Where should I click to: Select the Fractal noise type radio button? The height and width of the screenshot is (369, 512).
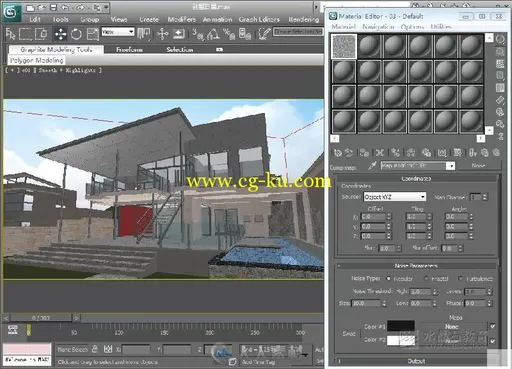pyautogui.click(x=426, y=278)
